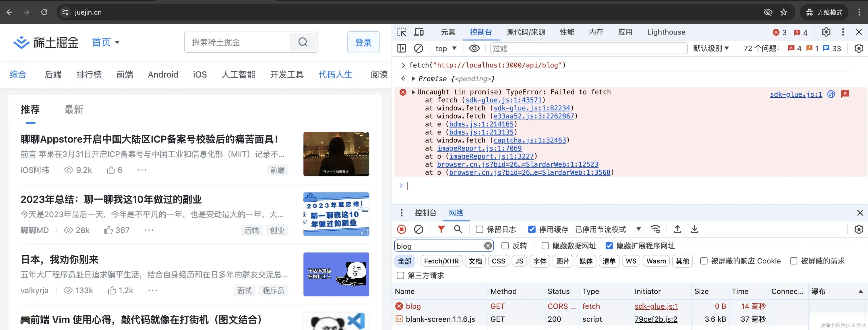Open network search magnifier
The image size is (868, 330).
click(x=458, y=229)
